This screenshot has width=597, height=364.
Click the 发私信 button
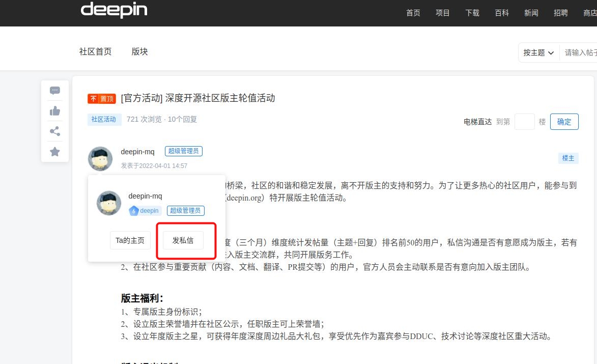coord(183,240)
